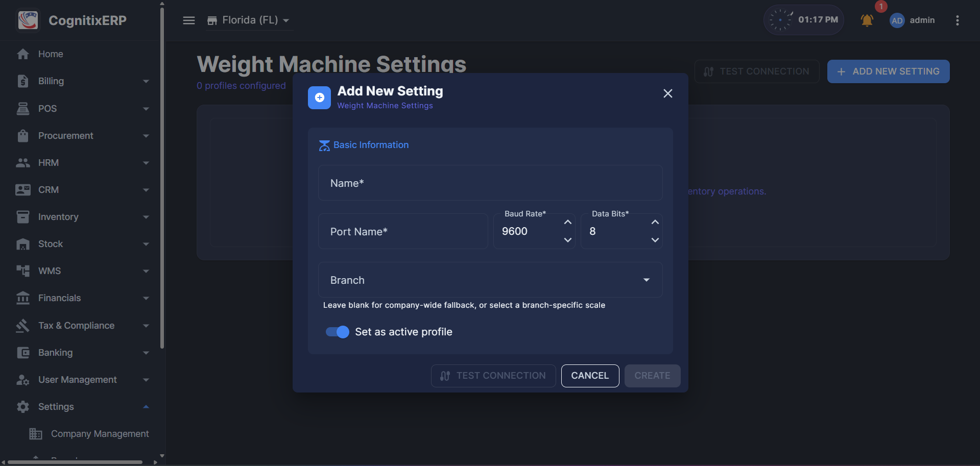Click the Tax & Compliance gavel icon
Image resolution: width=980 pixels, height=466 pixels.
tap(23, 325)
